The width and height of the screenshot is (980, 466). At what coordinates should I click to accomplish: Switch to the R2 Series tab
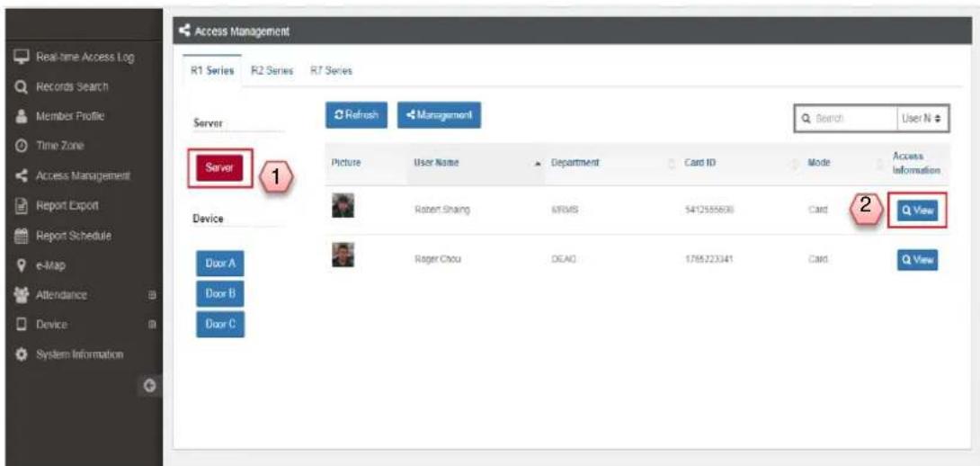click(x=272, y=71)
